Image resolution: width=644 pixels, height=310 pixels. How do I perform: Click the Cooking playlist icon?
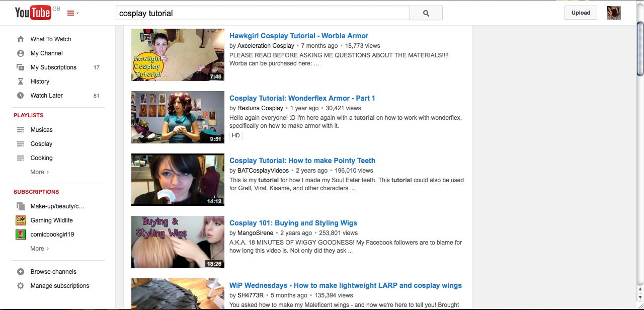pyautogui.click(x=21, y=158)
